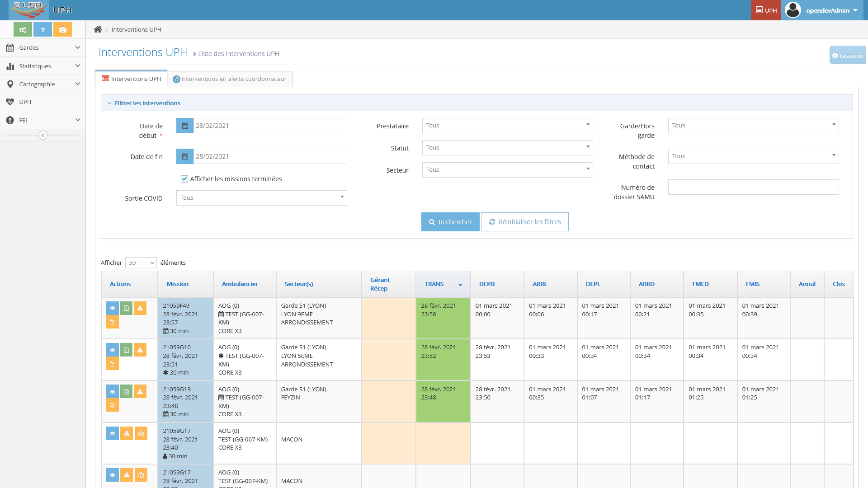Click Réinitialiser les filtres button

524,222
